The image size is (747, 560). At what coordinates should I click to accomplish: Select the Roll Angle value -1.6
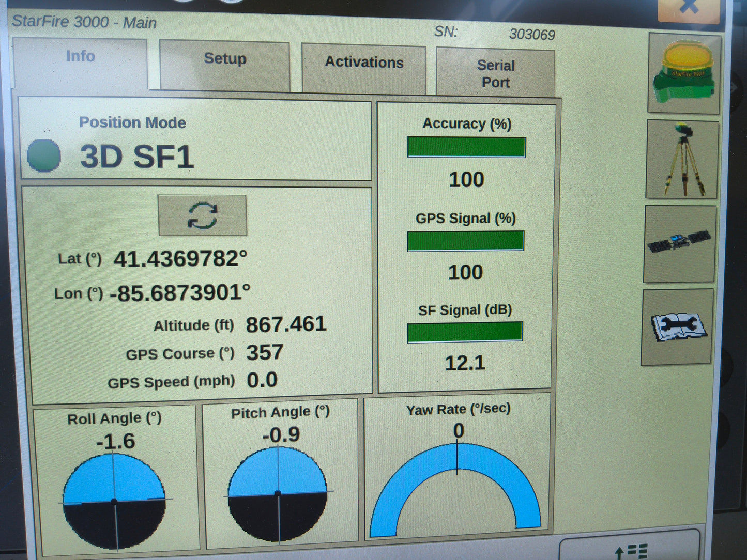pos(115,441)
